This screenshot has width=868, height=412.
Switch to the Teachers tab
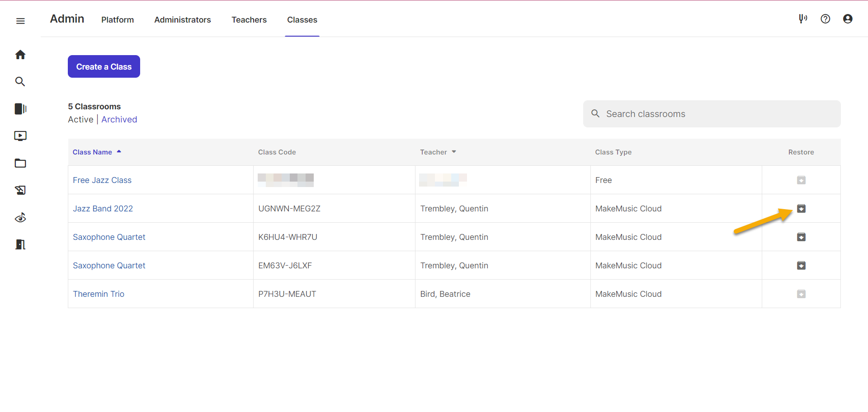coord(249,20)
